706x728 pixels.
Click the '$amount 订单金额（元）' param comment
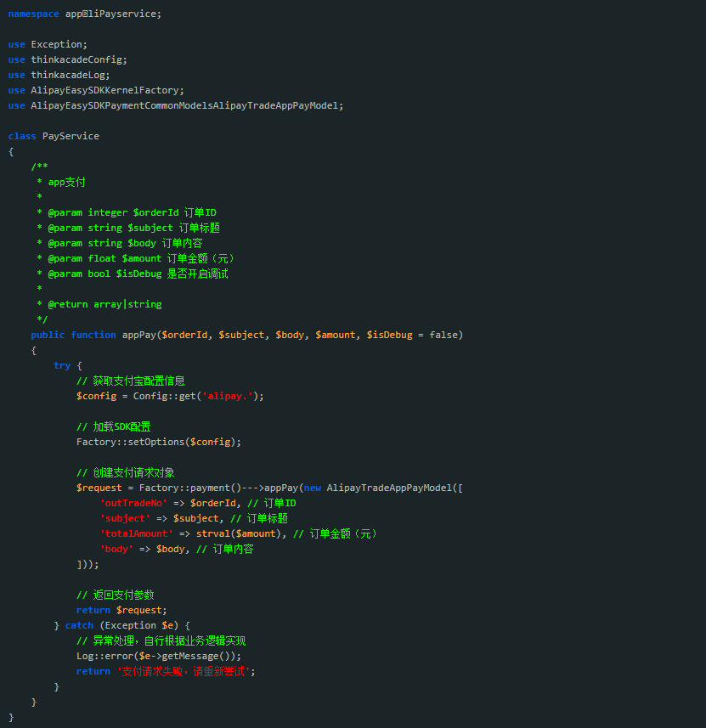[178, 258]
